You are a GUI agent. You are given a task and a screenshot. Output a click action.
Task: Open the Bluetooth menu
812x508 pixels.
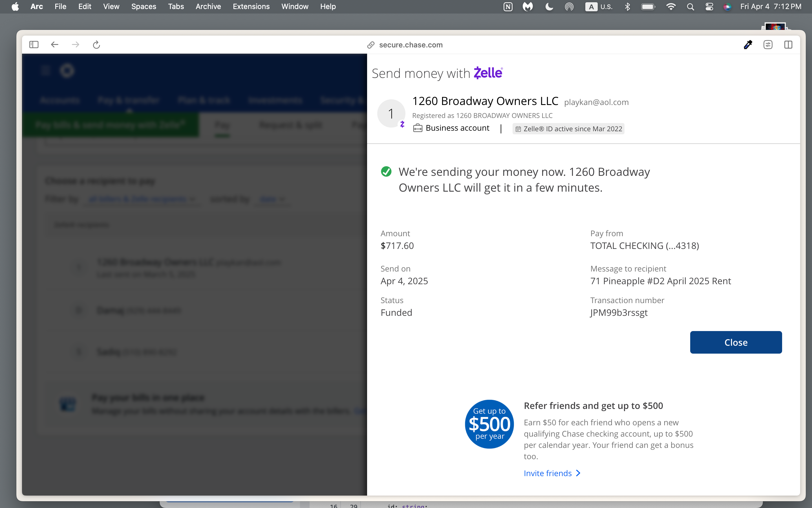point(627,7)
